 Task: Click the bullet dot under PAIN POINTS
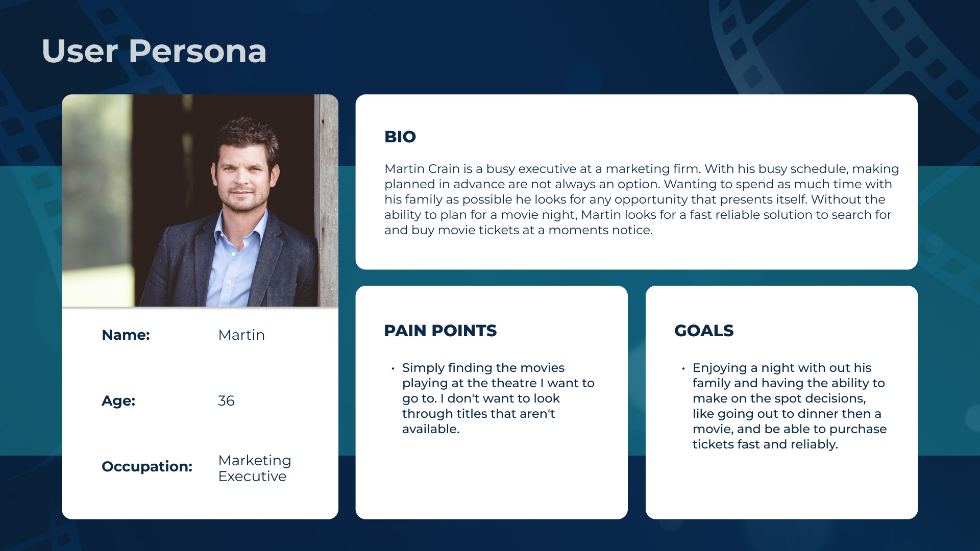point(393,368)
